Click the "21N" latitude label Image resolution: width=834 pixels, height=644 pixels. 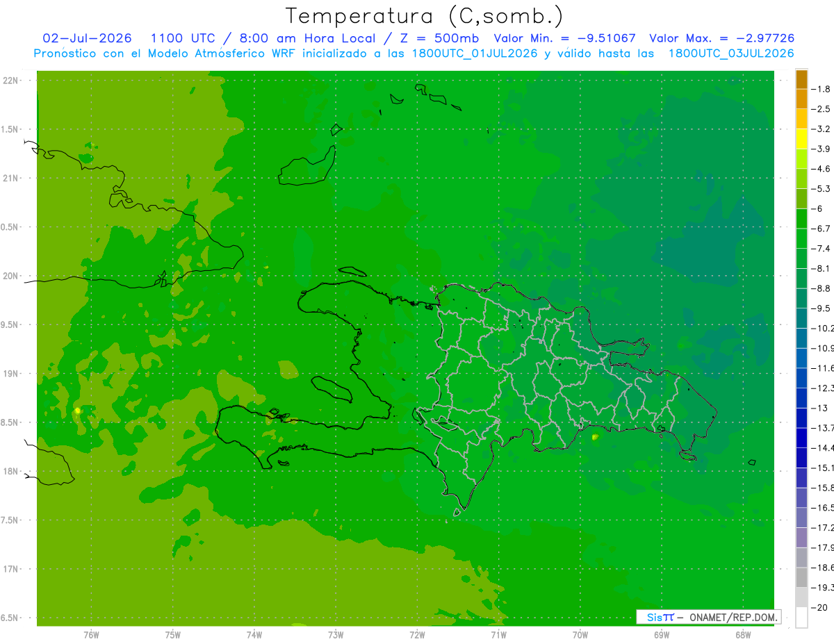(10, 178)
